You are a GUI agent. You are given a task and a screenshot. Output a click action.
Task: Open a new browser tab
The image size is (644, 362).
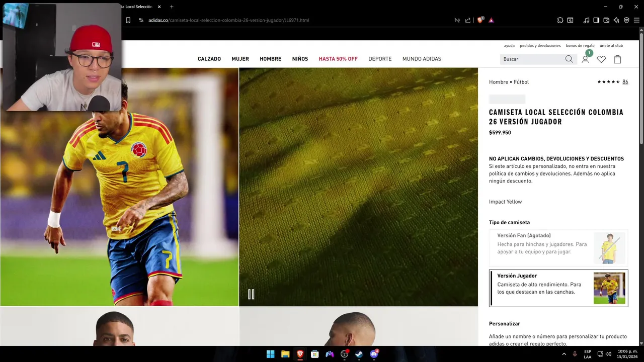tap(172, 7)
